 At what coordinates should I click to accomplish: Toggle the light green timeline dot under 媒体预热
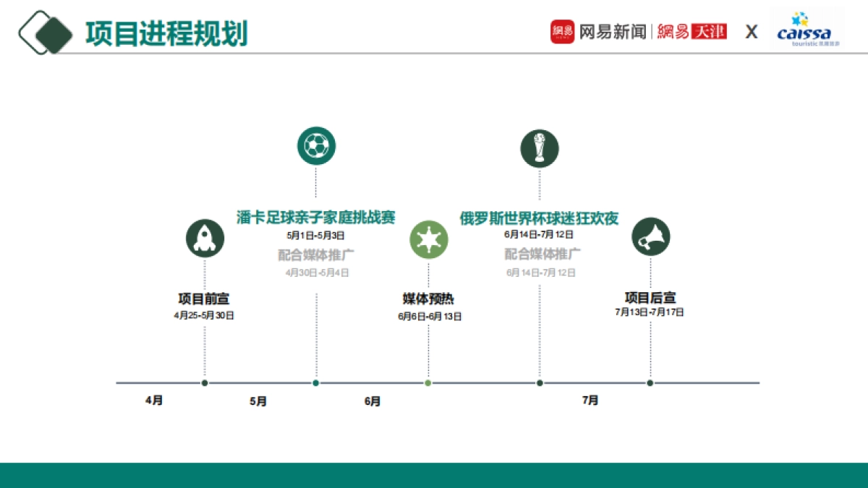(x=429, y=382)
